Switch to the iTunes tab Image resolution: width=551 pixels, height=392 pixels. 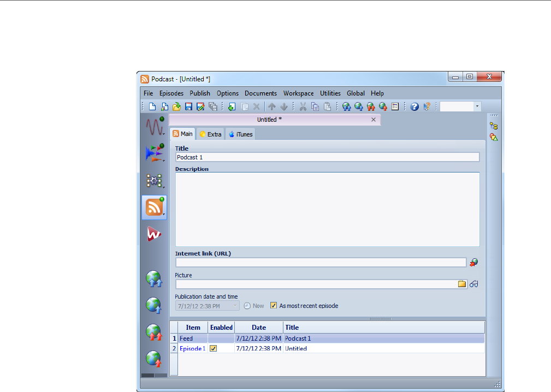240,134
